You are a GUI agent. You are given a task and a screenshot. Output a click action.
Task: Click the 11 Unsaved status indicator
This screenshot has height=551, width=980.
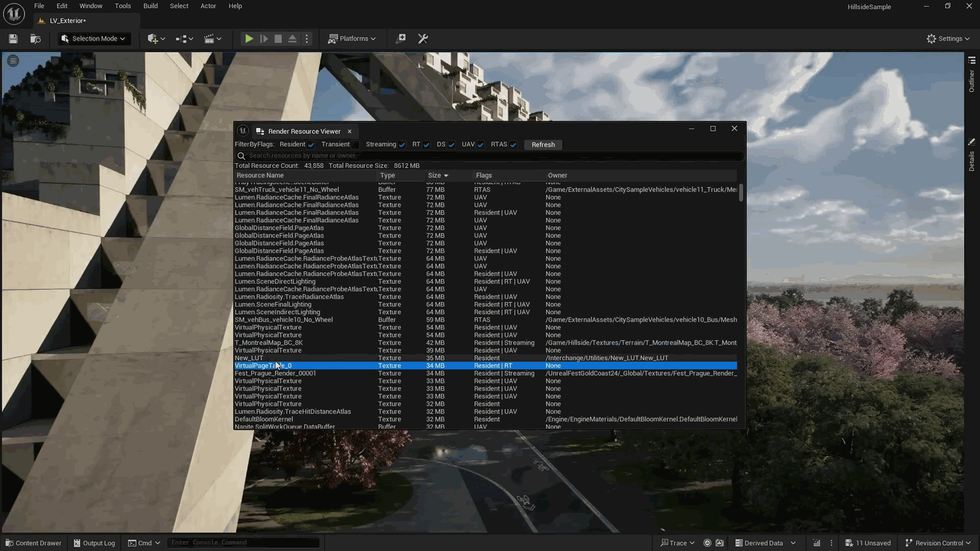pos(868,543)
